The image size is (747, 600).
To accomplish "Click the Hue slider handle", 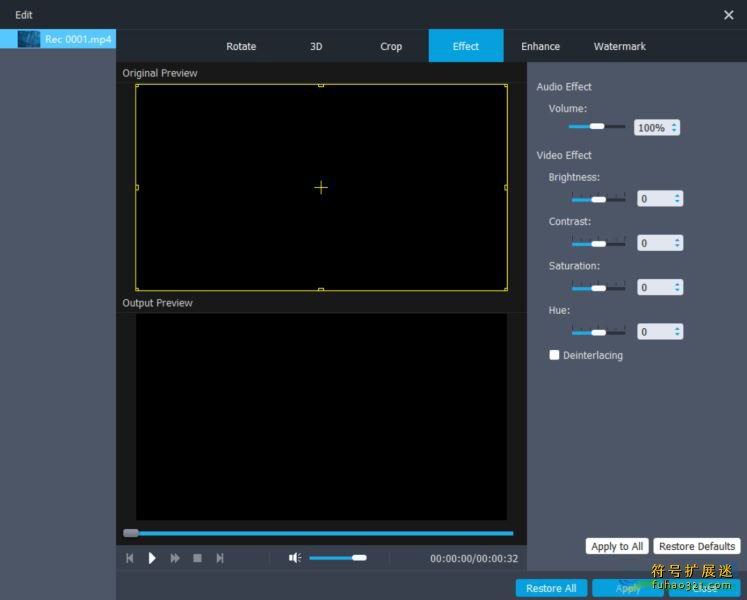I will click(598, 333).
